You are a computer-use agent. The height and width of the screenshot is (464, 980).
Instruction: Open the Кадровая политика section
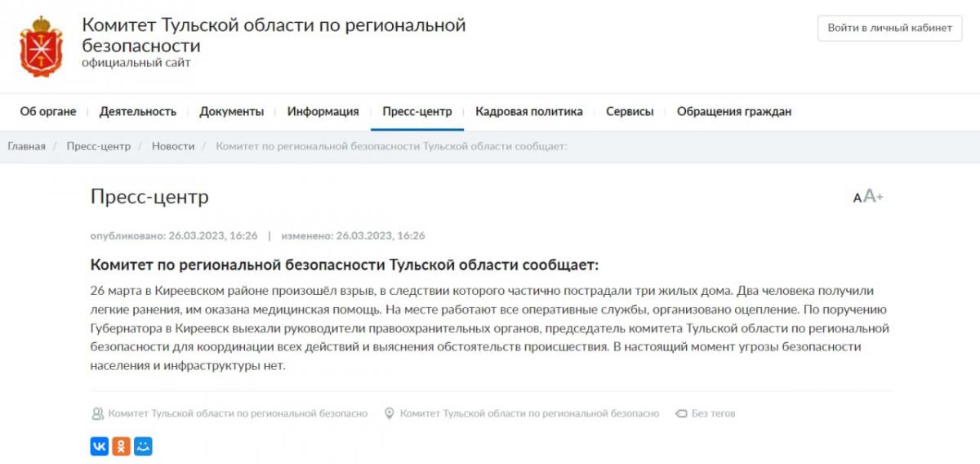point(529,112)
